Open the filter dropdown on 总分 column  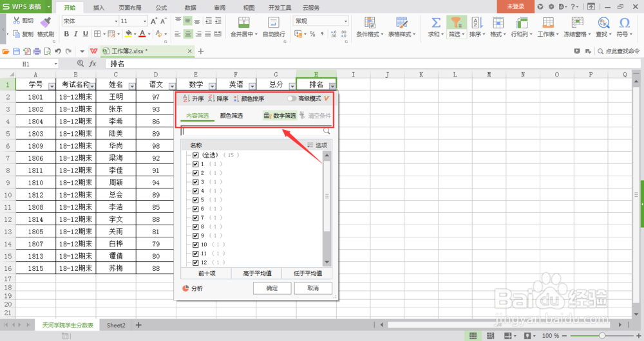[292, 86]
